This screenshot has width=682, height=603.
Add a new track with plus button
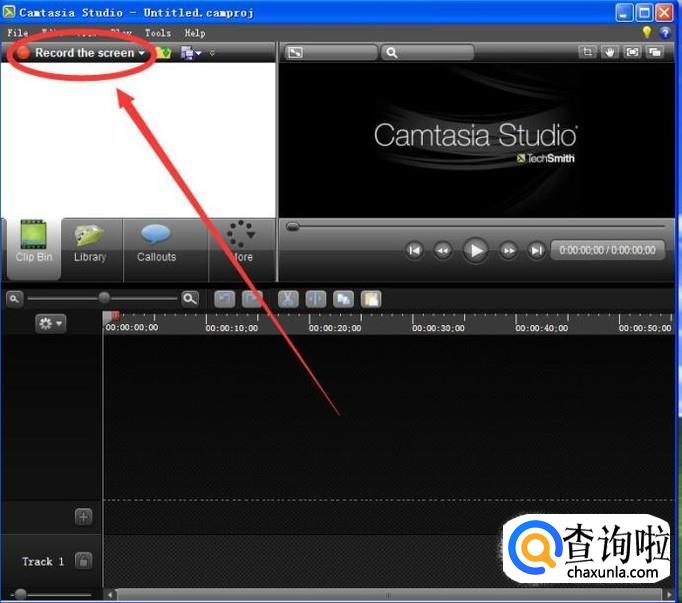click(84, 517)
